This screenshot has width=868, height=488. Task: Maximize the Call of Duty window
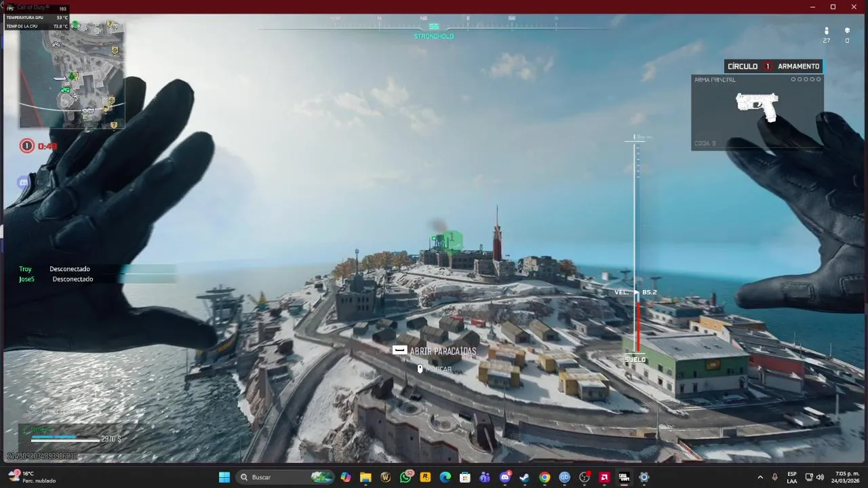click(x=833, y=7)
